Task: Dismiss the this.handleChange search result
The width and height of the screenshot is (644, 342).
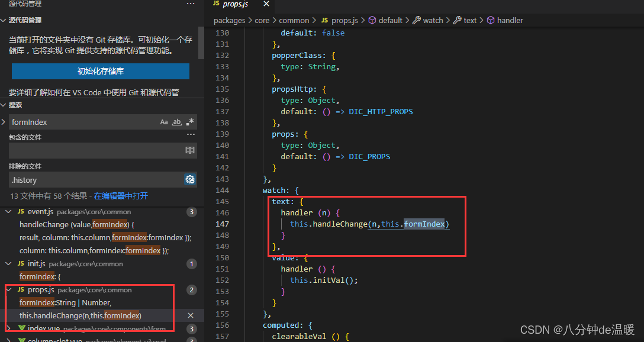Action: pyautogui.click(x=191, y=315)
